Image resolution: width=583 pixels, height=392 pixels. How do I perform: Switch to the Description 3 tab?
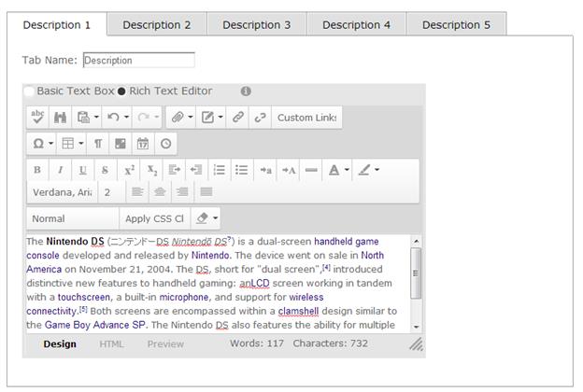pyautogui.click(x=257, y=24)
